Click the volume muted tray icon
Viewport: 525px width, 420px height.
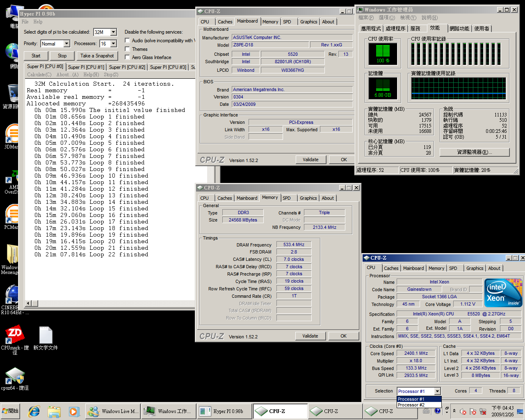coord(463,411)
